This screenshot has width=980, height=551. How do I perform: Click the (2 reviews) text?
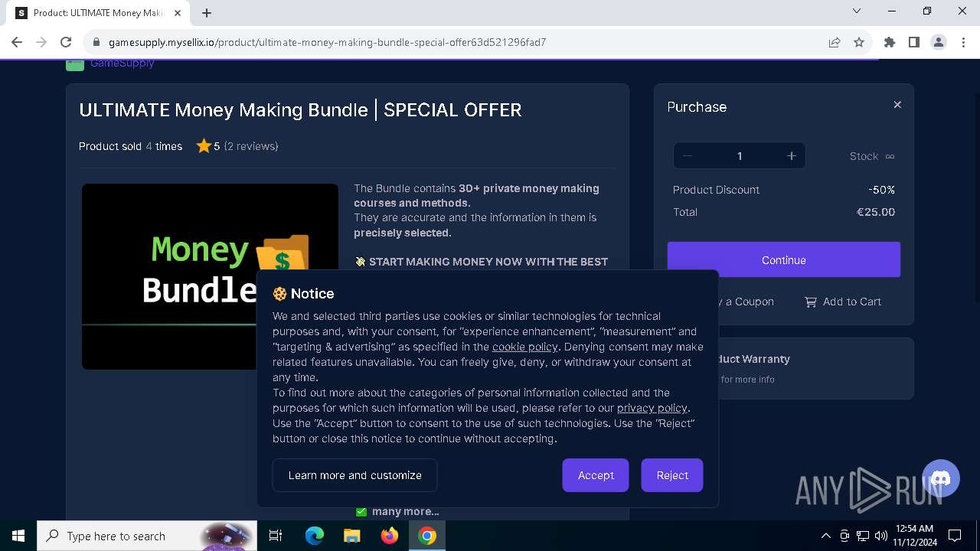tap(251, 146)
